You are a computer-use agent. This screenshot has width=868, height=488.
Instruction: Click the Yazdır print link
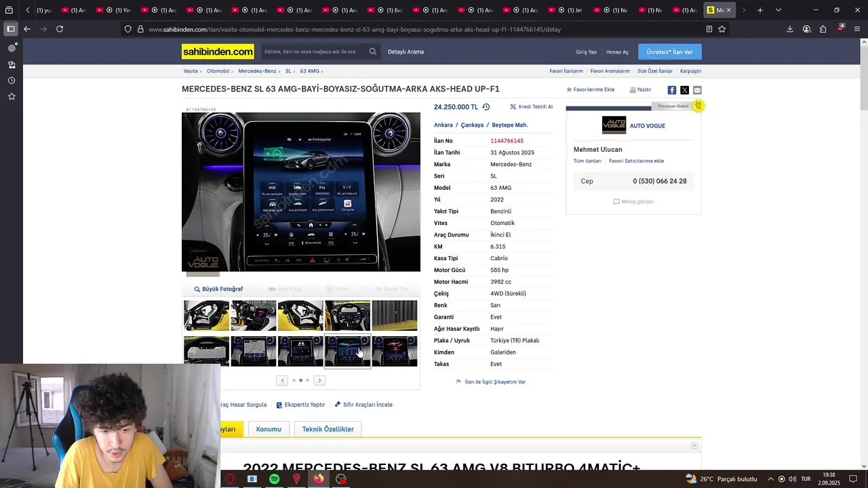640,89
